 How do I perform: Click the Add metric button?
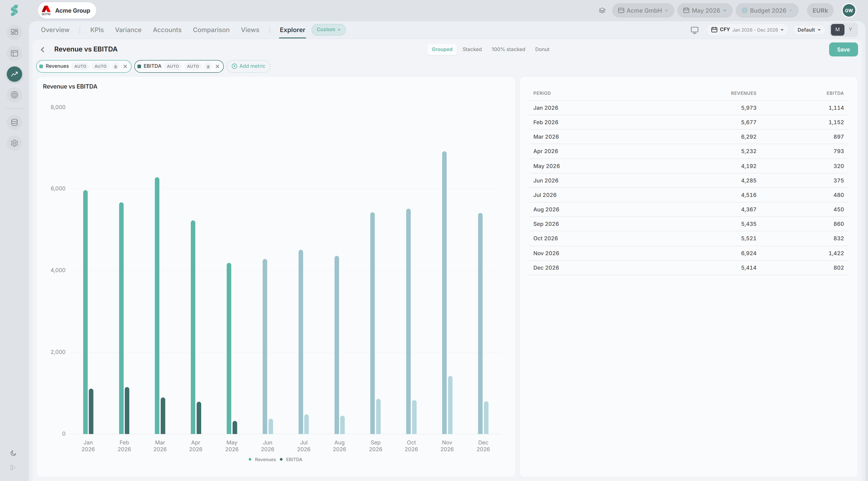(248, 66)
